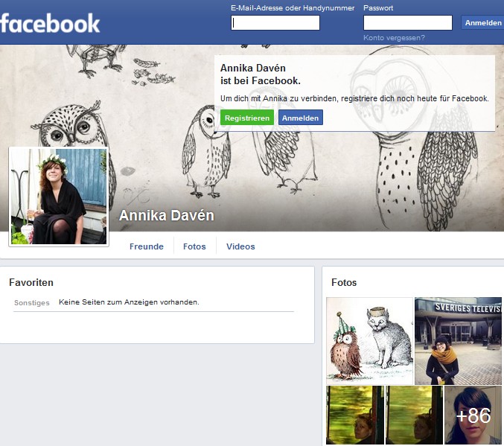
Task: Click the Sonstiges label
Action: point(32,302)
